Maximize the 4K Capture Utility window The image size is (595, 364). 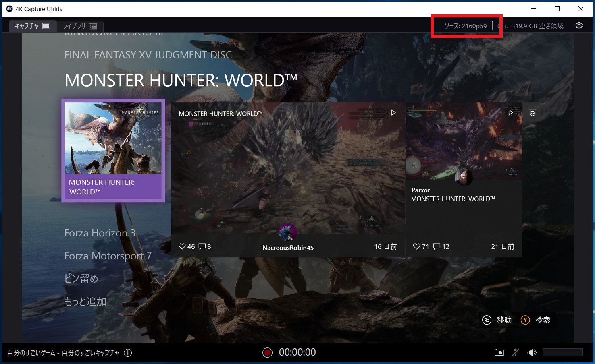click(557, 9)
